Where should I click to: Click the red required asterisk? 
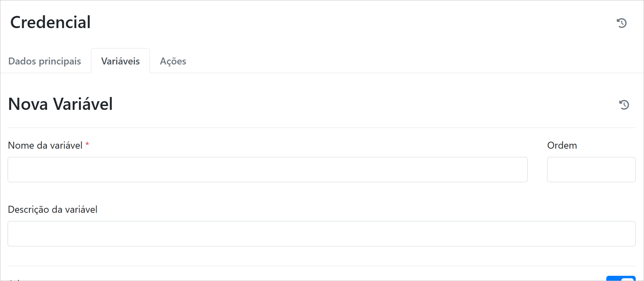[87, 144]
